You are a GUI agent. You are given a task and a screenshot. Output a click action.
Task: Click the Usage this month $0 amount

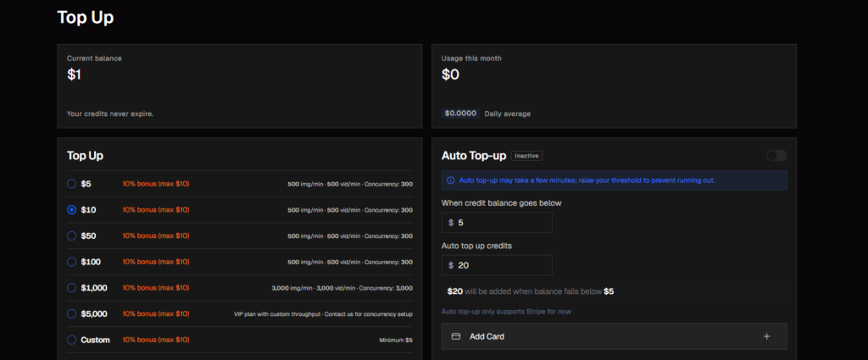(450, 75)
